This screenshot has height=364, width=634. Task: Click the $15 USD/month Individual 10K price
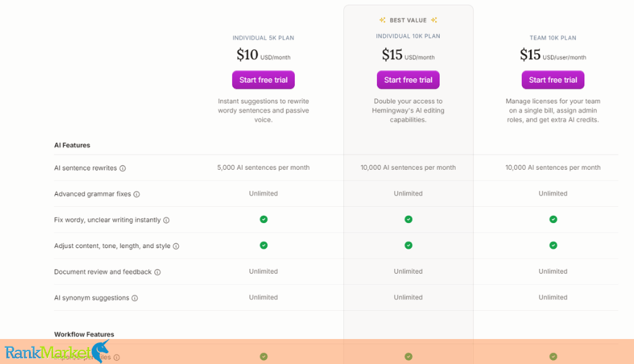(408, 55)
